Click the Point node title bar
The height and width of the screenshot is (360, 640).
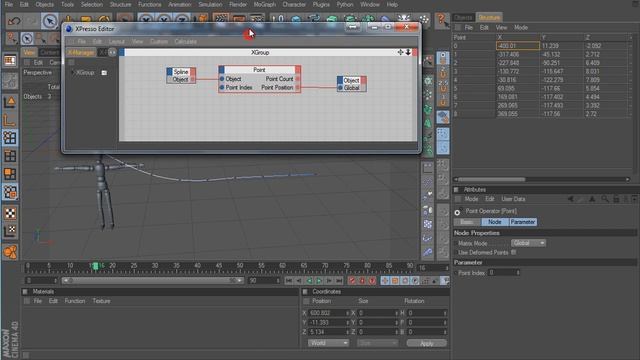pyautogui.click(x=259, y=69)
